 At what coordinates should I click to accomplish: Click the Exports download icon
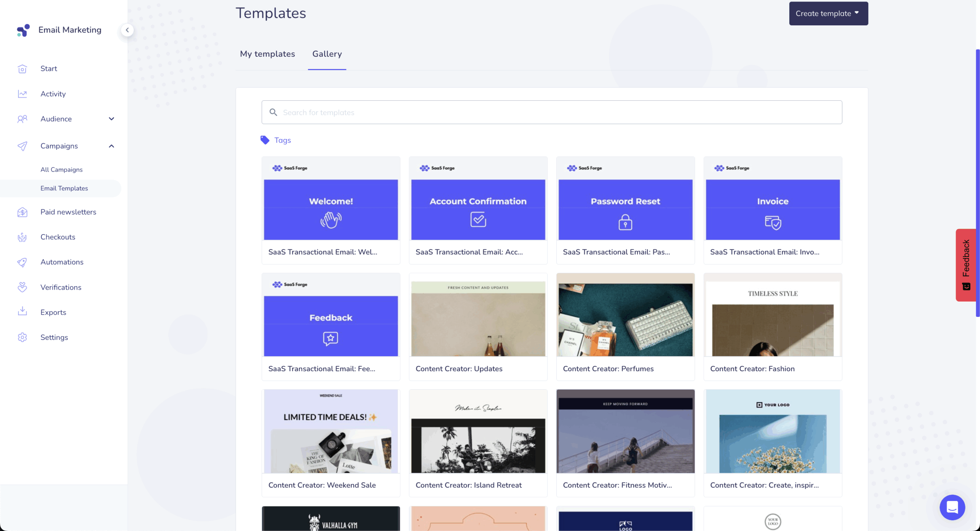[x=22, y=311]
